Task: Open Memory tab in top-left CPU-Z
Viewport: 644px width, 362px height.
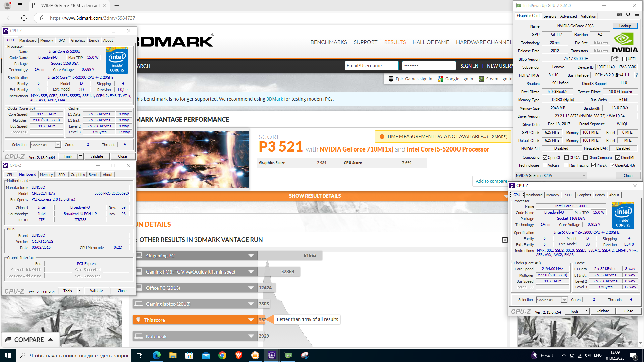Action: (x=47, y=40)
